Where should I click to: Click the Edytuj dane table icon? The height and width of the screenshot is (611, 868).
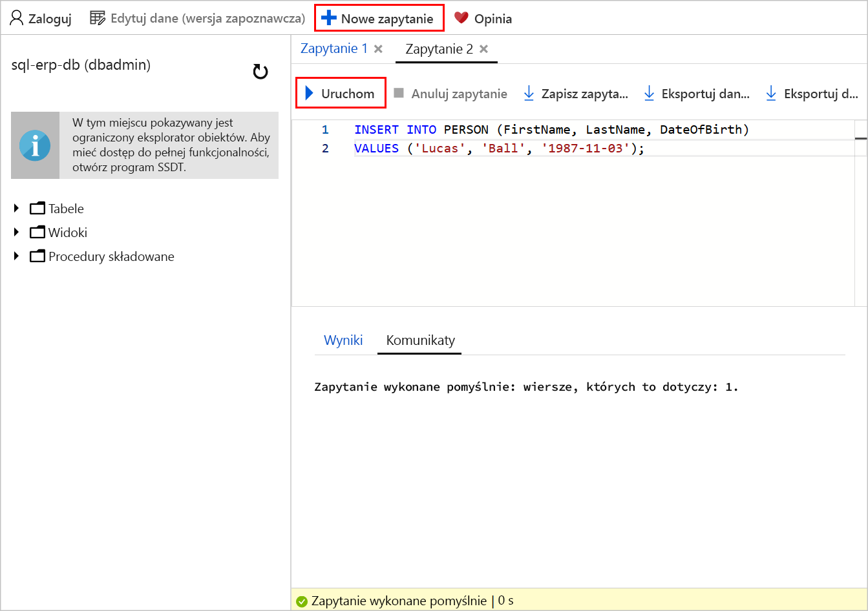pos(98,18)
